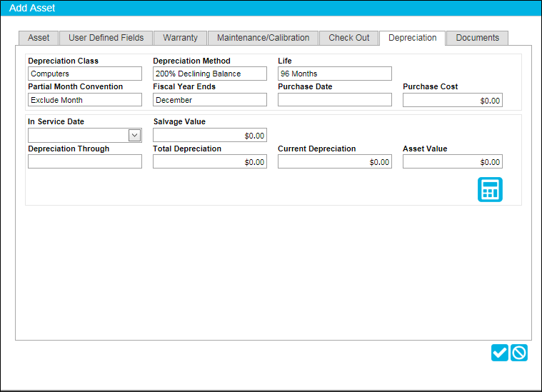Click the Depreciation Method label
The height and width of the screenshot is (392, 542).
pos(191,61)
